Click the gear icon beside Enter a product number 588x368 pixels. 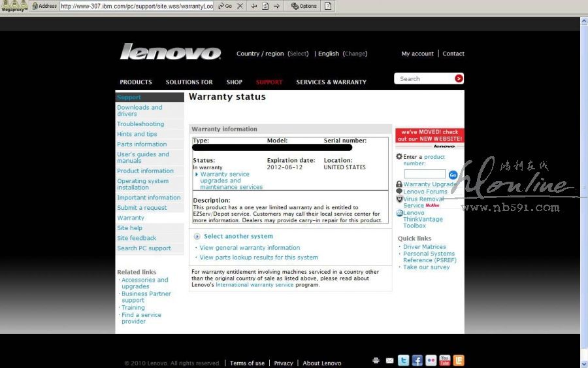(x=399, y=156)
